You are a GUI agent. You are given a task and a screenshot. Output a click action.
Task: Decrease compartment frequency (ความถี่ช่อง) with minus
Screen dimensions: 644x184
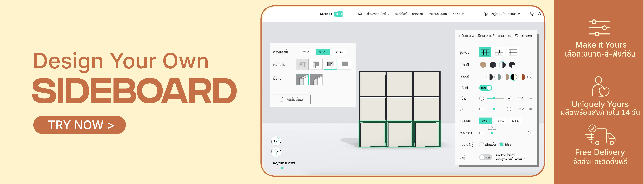(x=482, y=133)
